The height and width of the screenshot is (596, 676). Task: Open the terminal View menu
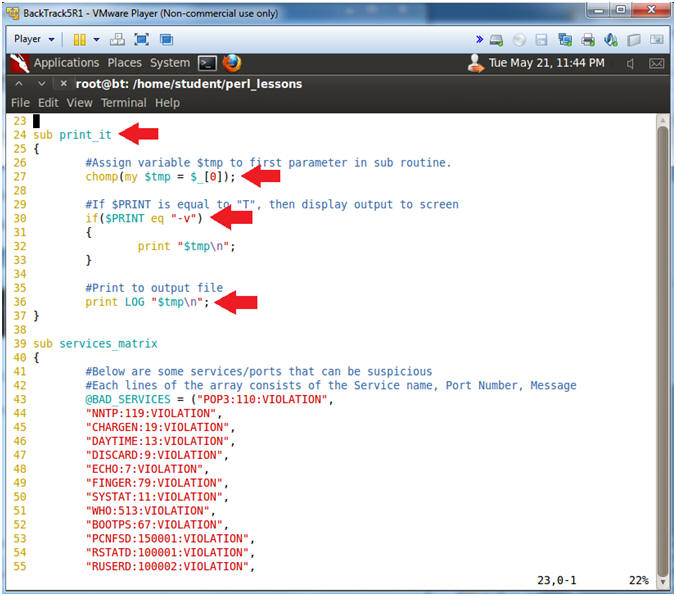79,103
